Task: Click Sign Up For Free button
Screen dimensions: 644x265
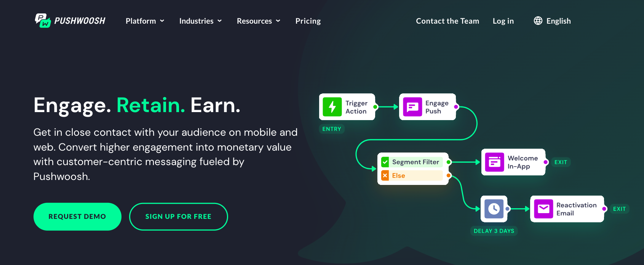Action: pyautogui.click(x=178, y=217)
